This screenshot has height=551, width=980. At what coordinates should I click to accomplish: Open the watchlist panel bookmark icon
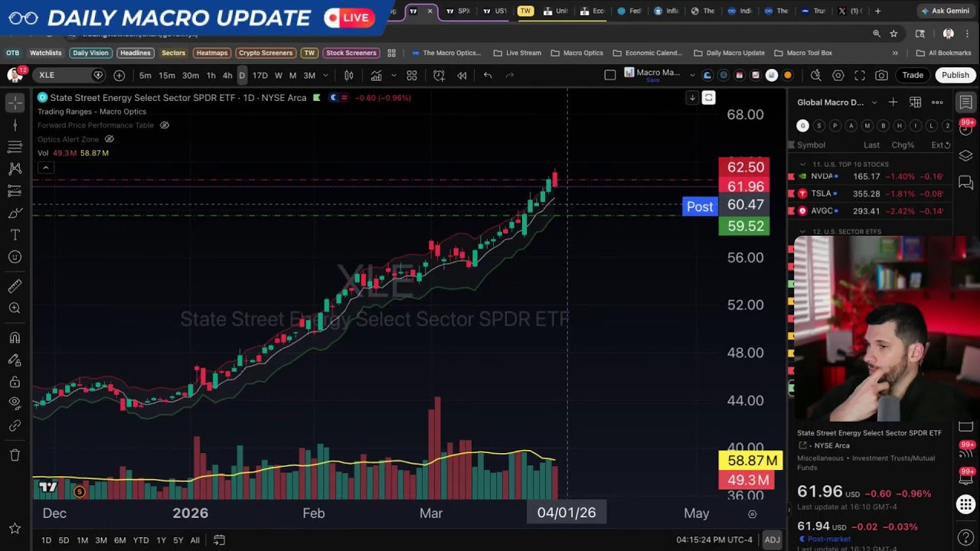coord(966,103)
